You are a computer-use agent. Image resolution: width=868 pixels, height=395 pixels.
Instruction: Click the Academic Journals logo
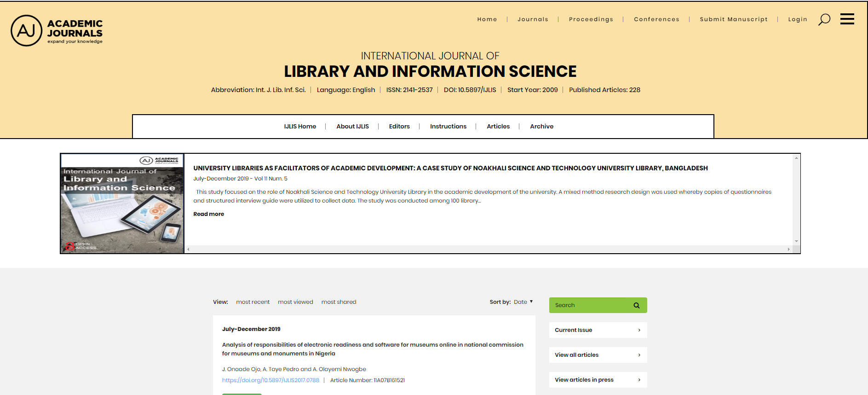(57, 30)
